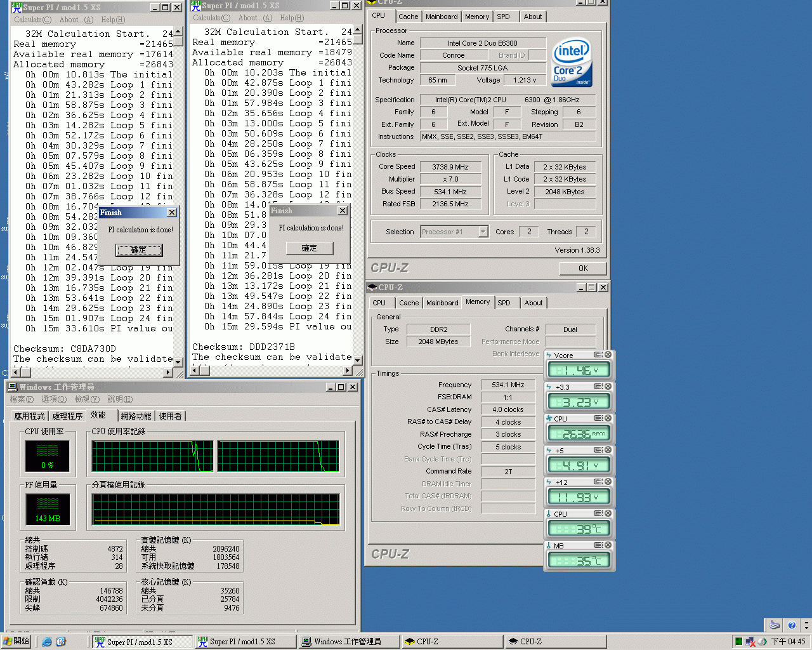Image resolution: width=812 pixels, height=650 pixels.
Task: Activate first Super PI taskbar button
Action: pyautogui.click(x=141, y=642)
